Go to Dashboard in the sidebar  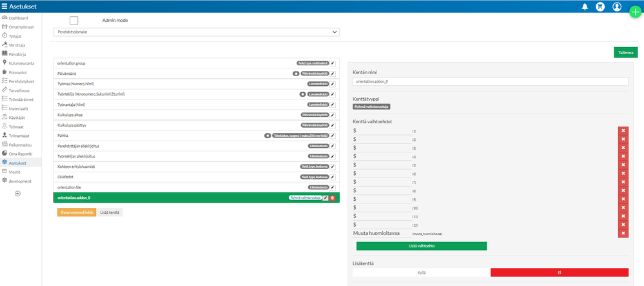pos(19,18)
